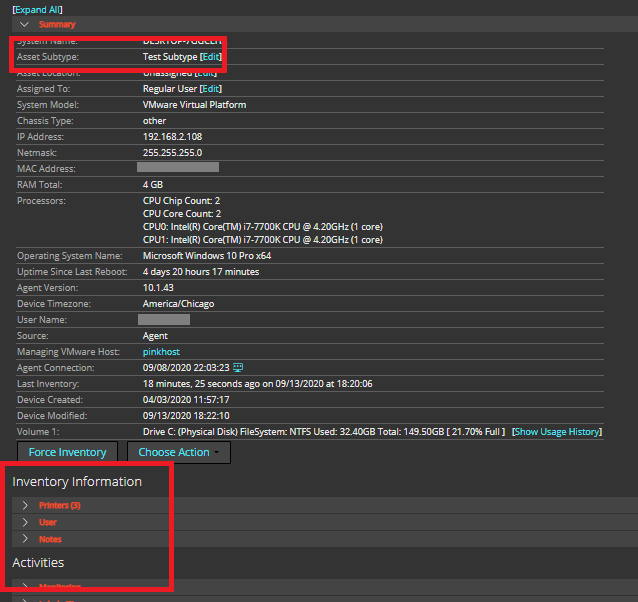Edit the Assigned To user
638x602 pixels.
point(210,89)
